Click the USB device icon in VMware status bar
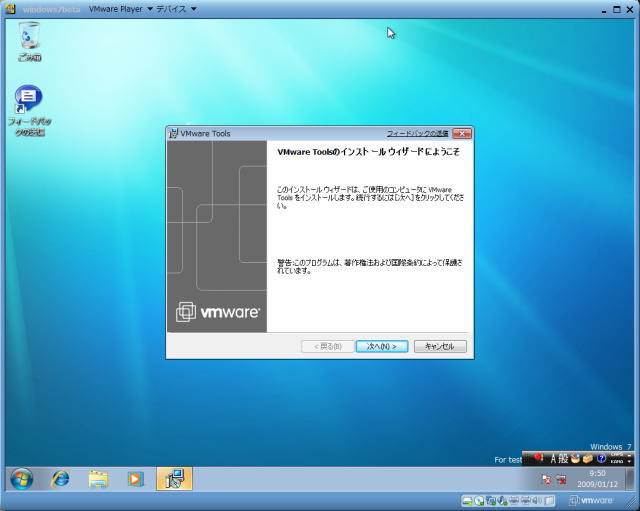640x511 pixels. click(x=502, y=500)
